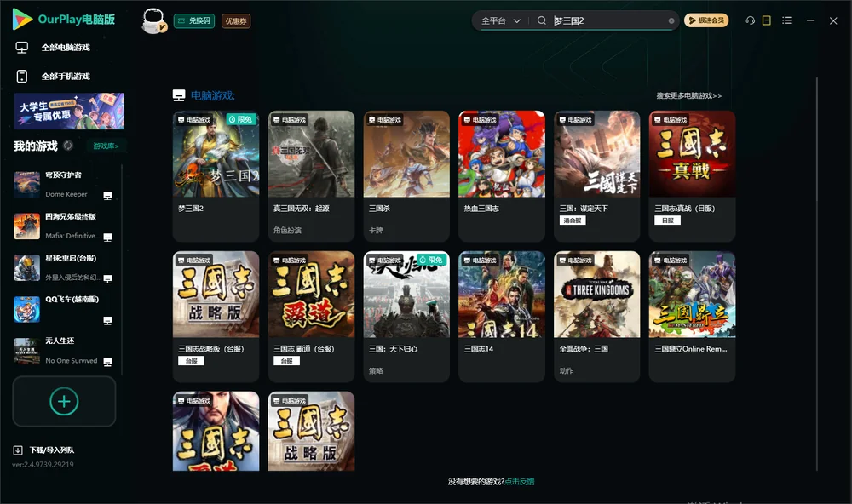Clear the search text with the X icon
Viewport: 852px width, 504px height.
(x=671, y=20)
